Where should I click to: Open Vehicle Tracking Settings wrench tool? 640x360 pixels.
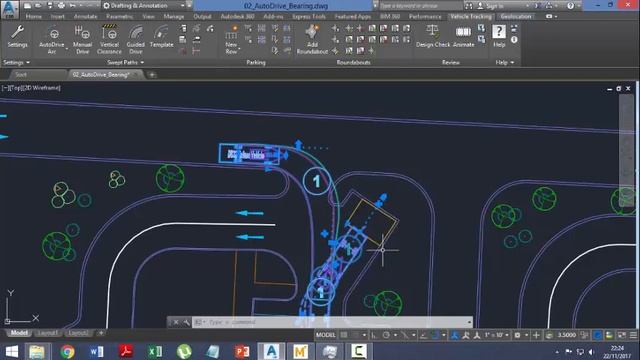17,37
